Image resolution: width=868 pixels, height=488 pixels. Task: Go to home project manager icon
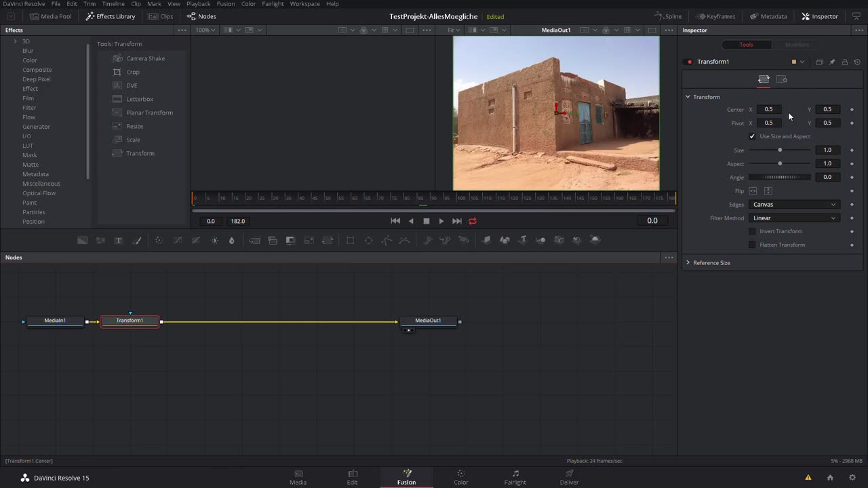(x=830, y=478)
